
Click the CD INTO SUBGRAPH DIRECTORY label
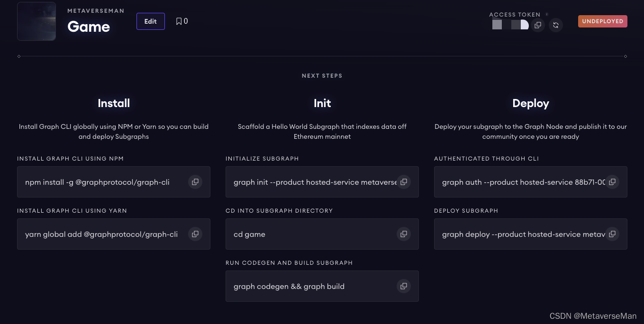(279, 211)
